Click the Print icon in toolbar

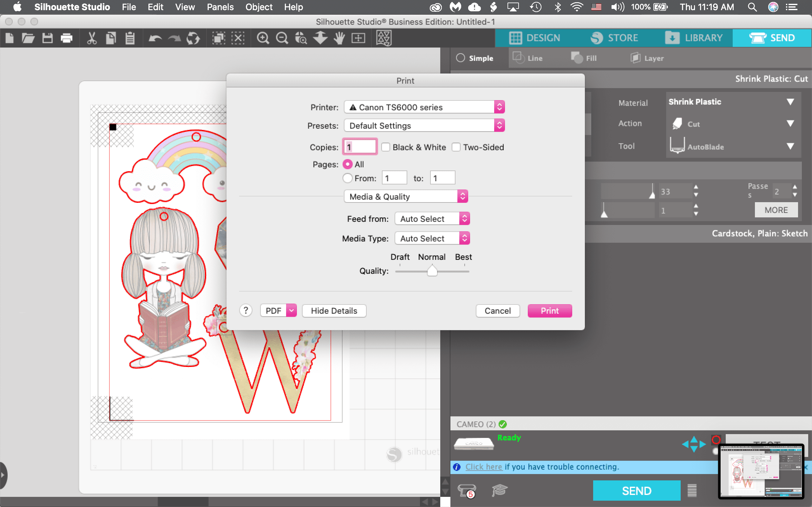(66, 38)
